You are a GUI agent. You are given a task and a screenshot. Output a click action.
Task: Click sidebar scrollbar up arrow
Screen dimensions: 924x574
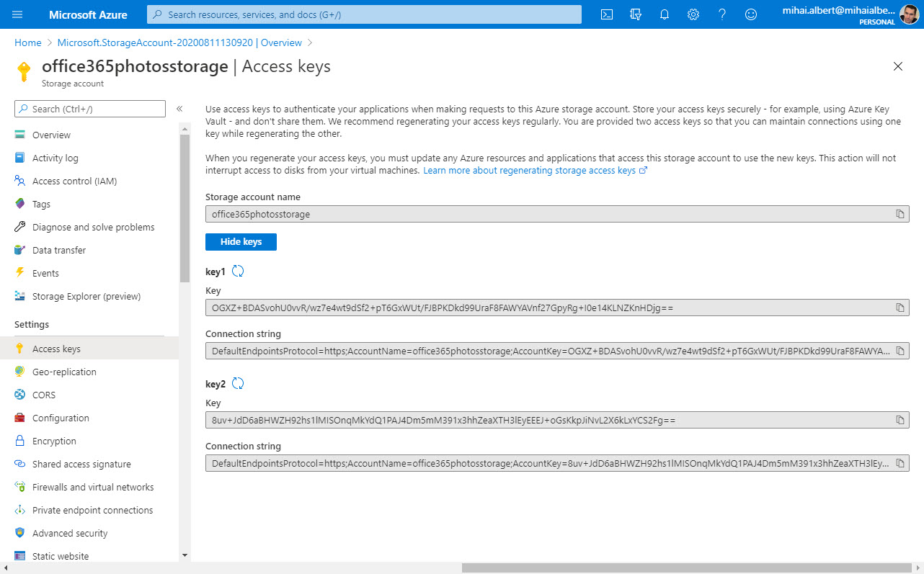click(185, 128)
